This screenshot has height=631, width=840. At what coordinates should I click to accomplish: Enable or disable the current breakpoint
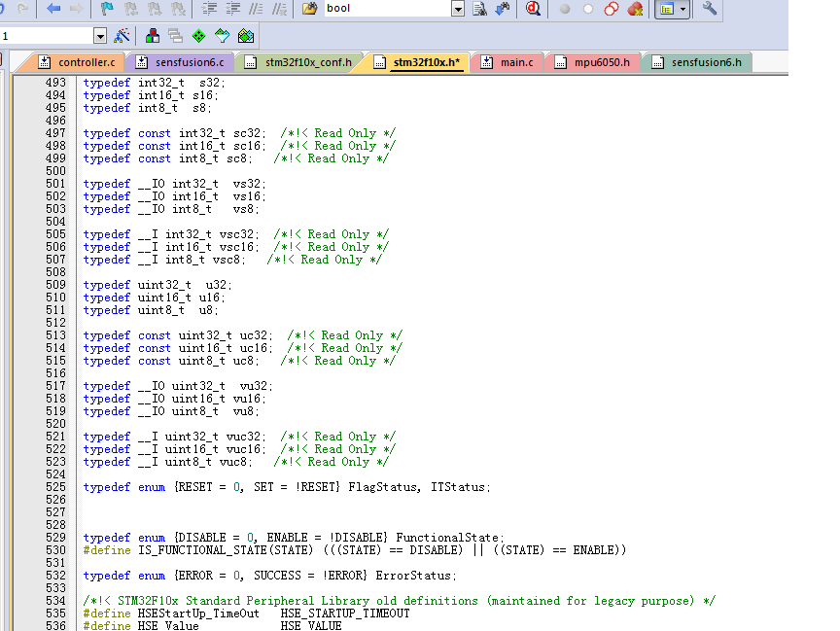[x=586, y=9]
